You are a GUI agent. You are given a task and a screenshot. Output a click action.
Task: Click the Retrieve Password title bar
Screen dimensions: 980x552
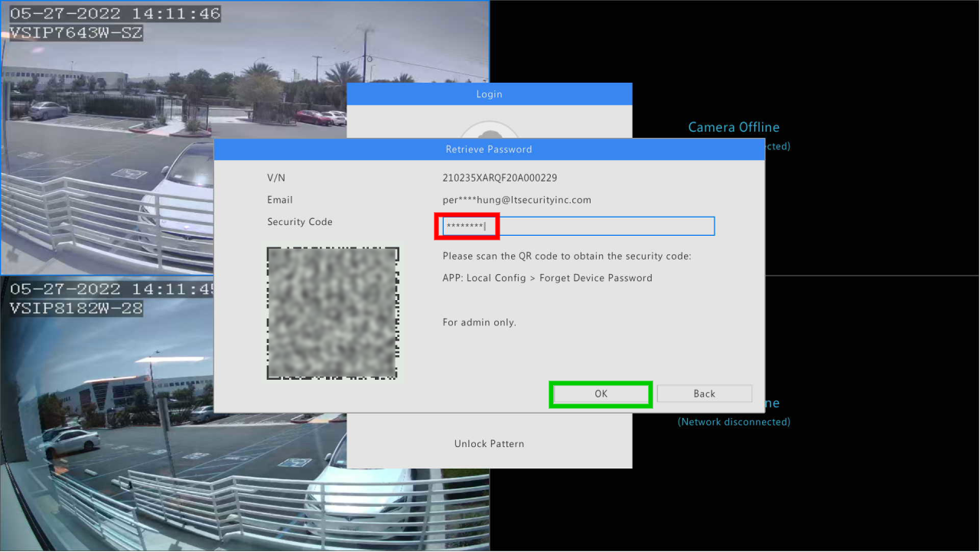point(489,149)
